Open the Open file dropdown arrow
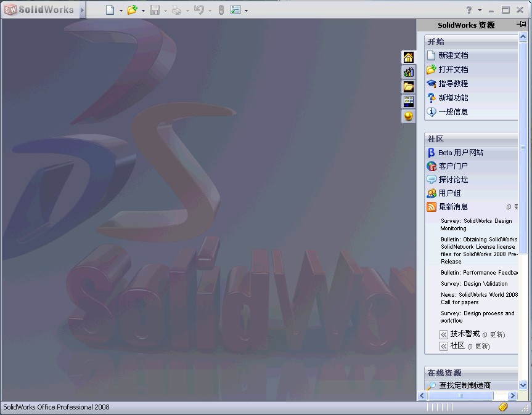 (x=143, y=10)
